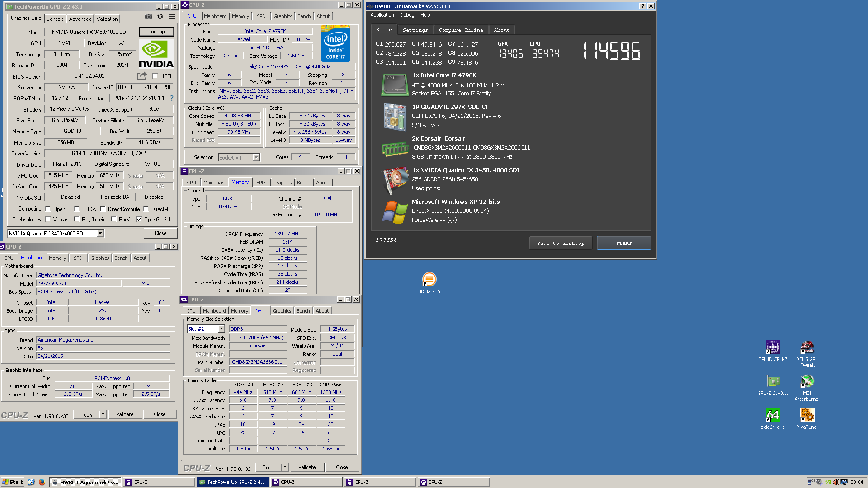Viewport: 868px width, 488px height.
Task: Open Validation tab in GPU-Z
Action: click(107, 19)
